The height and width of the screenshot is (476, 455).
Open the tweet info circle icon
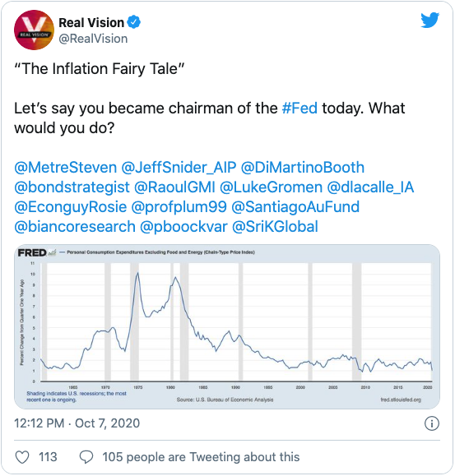tap(432, 423)
